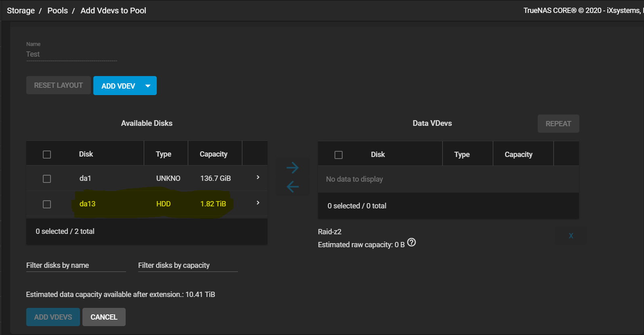Remove the Raid-z2 vdev with X

[571, 235]
